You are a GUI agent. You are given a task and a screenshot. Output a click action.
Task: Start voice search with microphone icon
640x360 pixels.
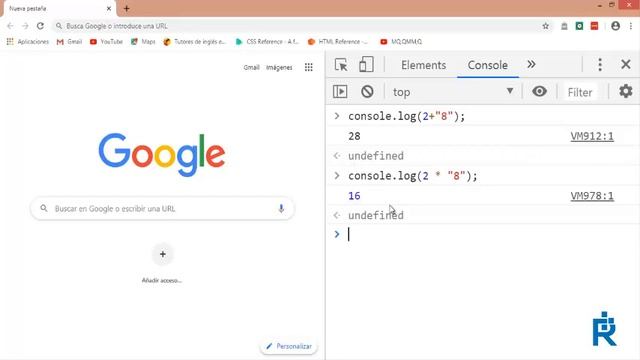coord(281,209)
